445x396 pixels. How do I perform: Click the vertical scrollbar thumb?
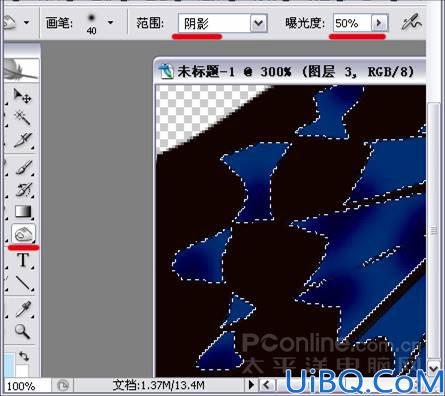[433, 231]
